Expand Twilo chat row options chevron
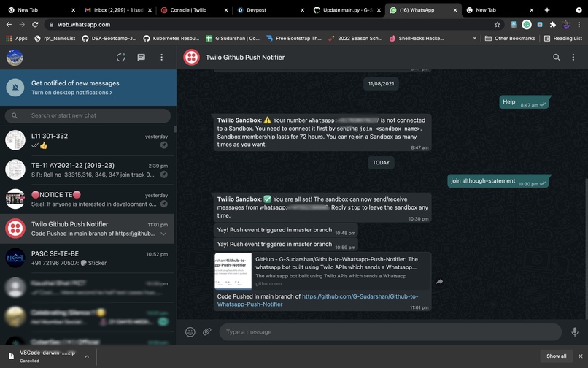Image resolution: width=588 pixels, height=368 pixels. click(x=163, y=234)
